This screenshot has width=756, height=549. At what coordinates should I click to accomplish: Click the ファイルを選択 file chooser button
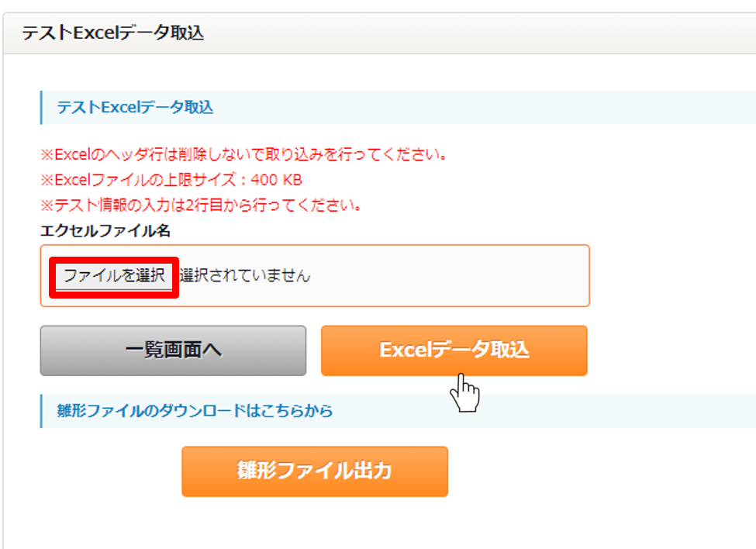click(114, 276)
